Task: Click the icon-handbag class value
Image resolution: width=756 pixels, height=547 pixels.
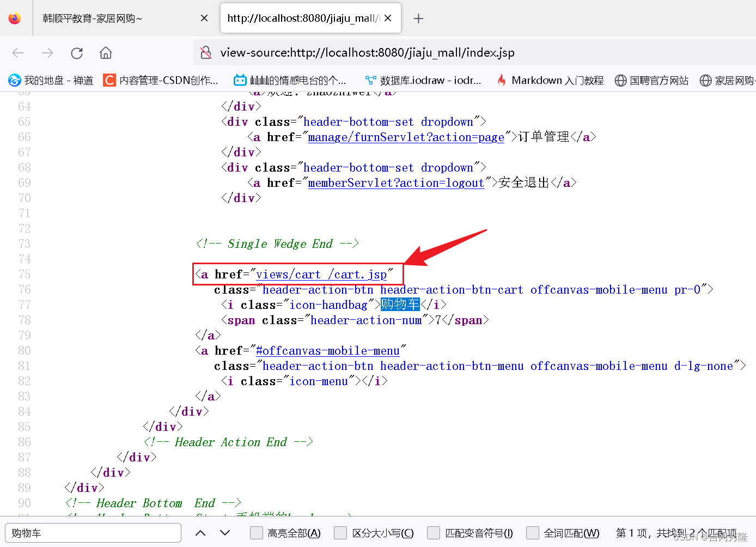Action: point(328,305)
